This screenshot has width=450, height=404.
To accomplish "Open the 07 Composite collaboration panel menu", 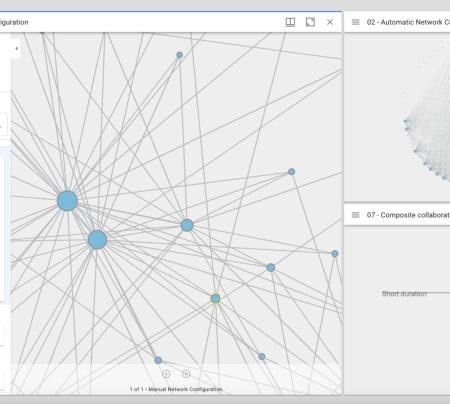I will (x=356, y=215).
